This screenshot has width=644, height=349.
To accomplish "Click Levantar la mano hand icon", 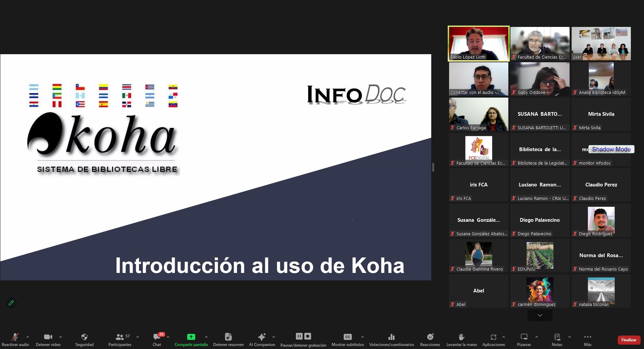I will pyautogui.click(x=462, y=337).
